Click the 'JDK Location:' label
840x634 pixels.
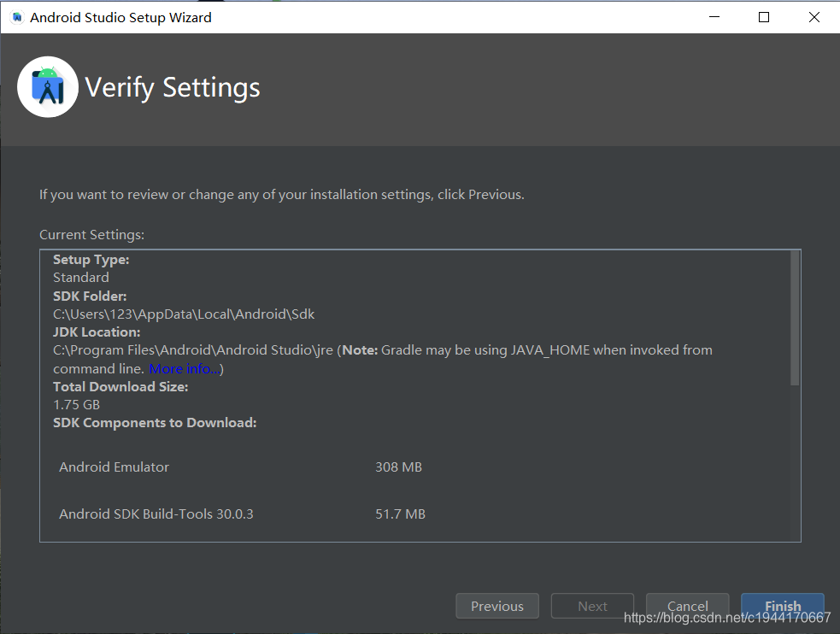pos(97,332)
